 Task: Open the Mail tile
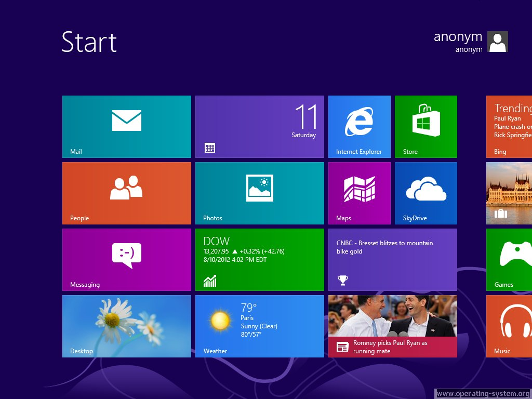tap(126, 126)
